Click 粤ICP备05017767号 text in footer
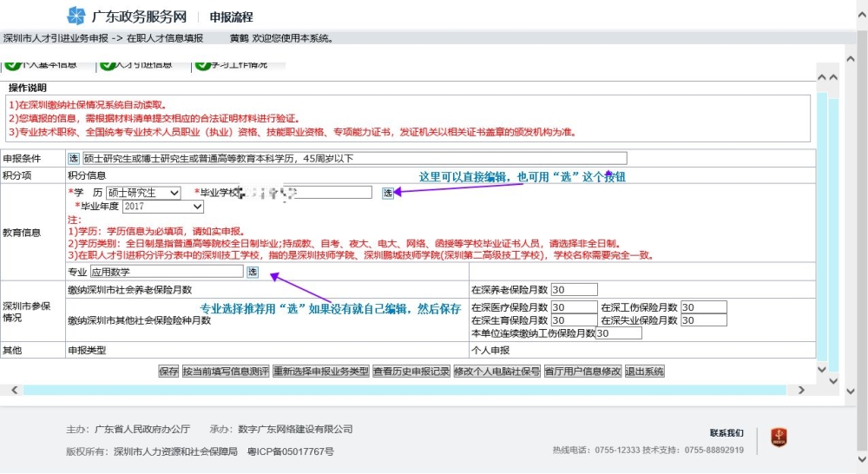Image resolution: width=868 pixels, height=474 pixels. [x=290, y=451]
